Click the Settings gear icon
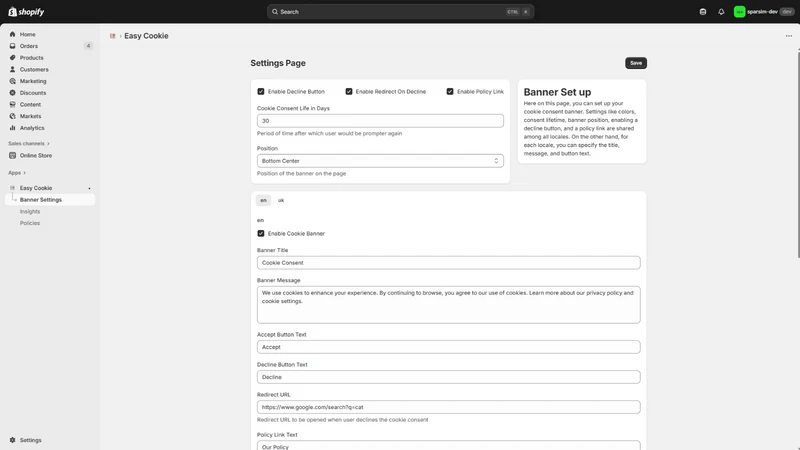Screen dimensions: 800x450 pyautogui.click(x=12, y=440)
